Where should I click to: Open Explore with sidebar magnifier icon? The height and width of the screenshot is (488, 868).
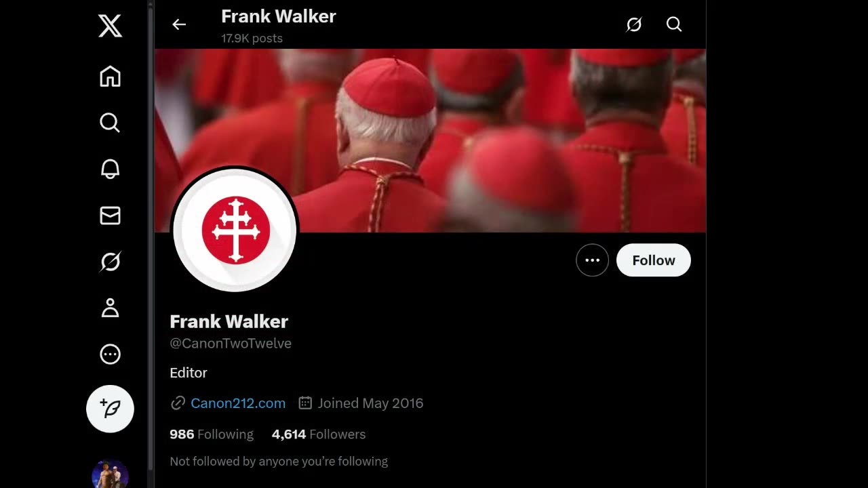110,123
